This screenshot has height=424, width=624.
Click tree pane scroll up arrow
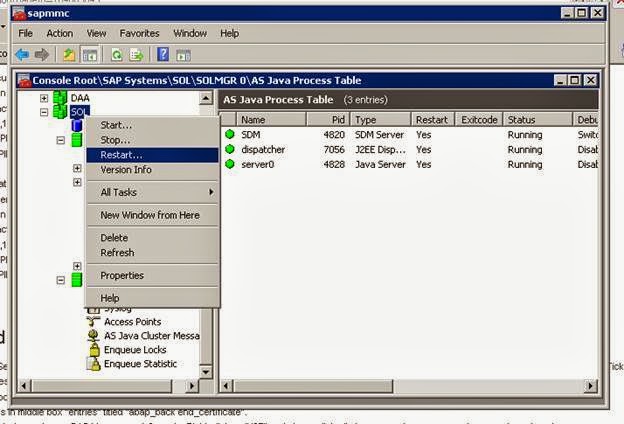tap(206, 98)
